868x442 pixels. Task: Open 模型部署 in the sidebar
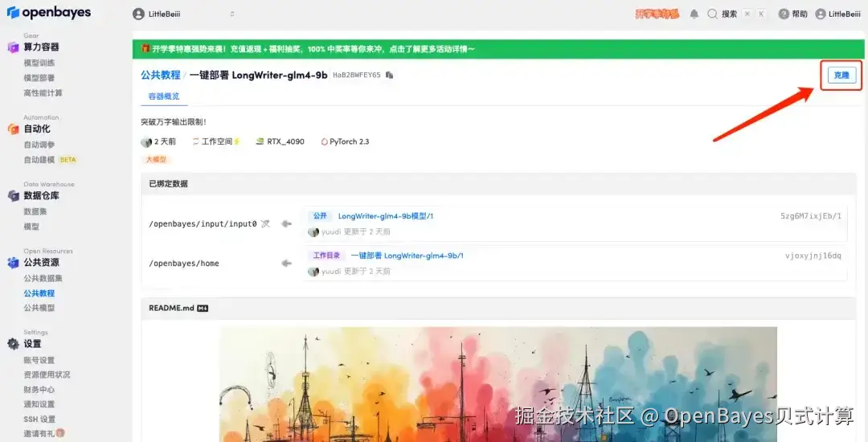point(39,78)
